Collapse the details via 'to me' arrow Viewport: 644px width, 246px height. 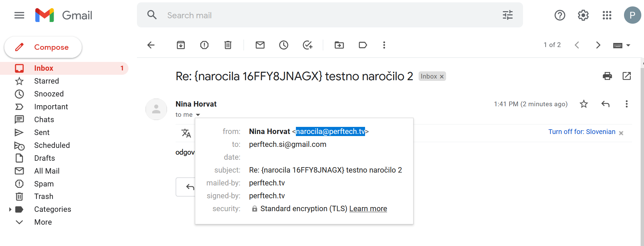tap(198, 115)
